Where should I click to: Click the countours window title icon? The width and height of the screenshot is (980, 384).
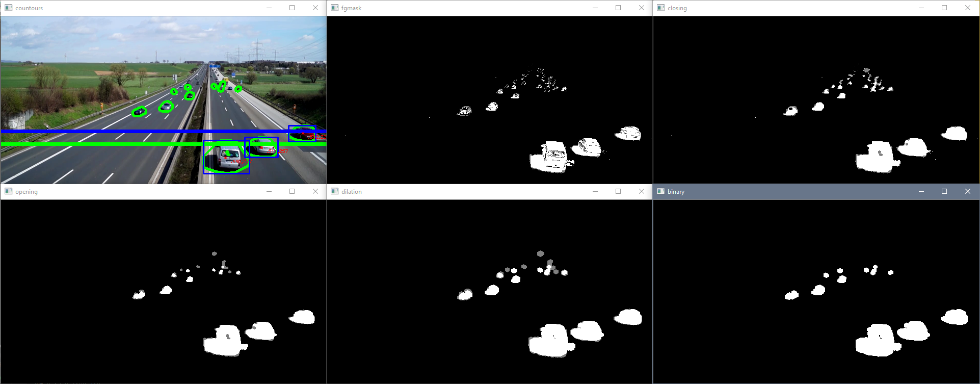coord(8,8)
